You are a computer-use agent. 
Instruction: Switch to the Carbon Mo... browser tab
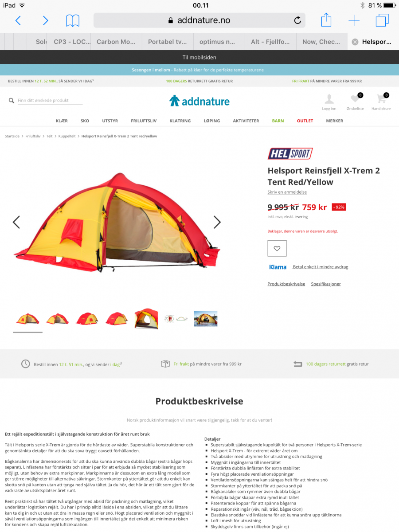(x=116, y=42)
